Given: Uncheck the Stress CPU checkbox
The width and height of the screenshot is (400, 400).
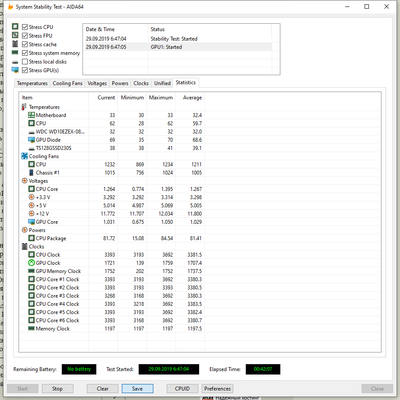Looking at the screenshot, I should click(x=25, y=27).
